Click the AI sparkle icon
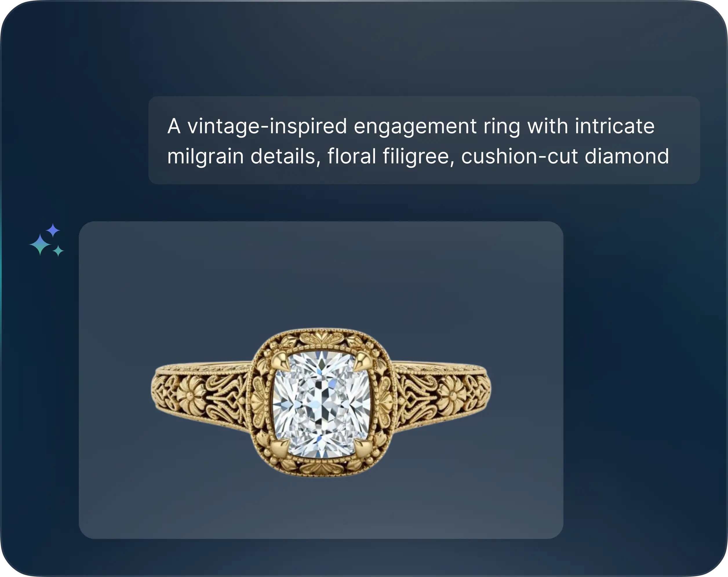The height and width of the screenshot is (577, 728). (x=47, y=240)
